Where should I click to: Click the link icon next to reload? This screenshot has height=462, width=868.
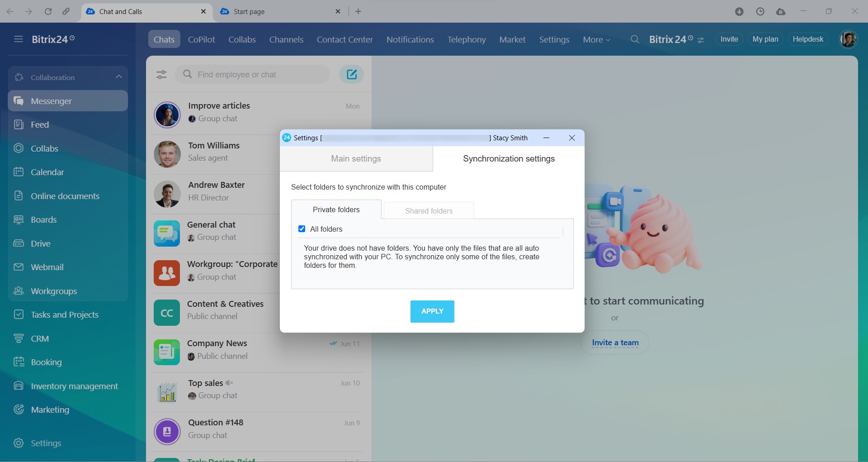[x=66, y=11]
